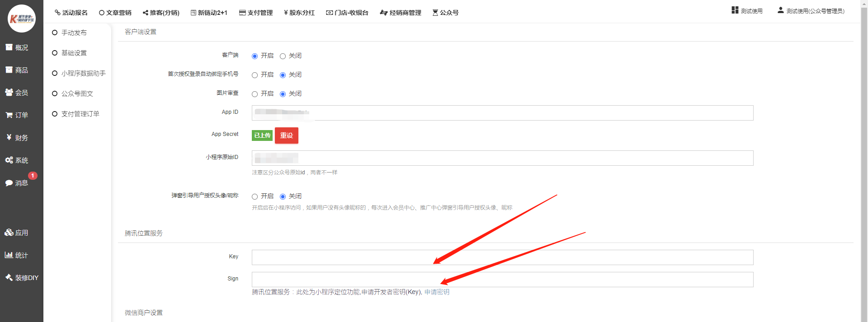Open 系统 system gears icon
868x322 pixels.
click(x=9, y=160)
